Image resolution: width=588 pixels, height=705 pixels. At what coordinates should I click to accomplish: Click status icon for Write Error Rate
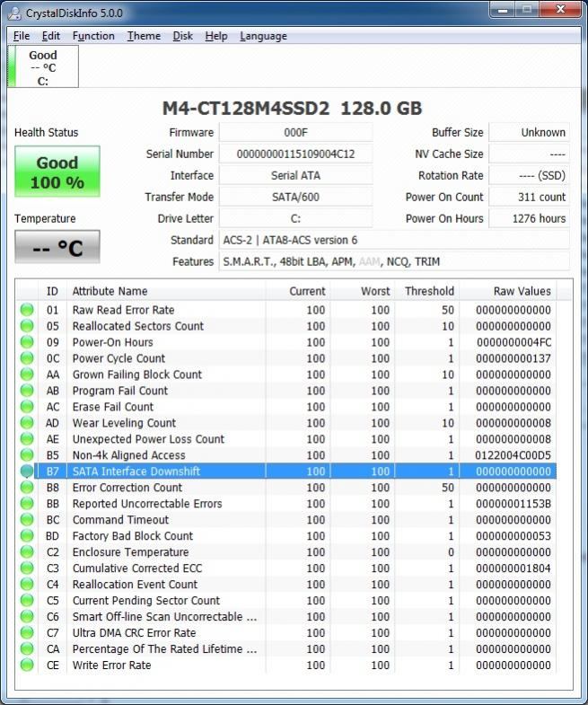(27, 665)
